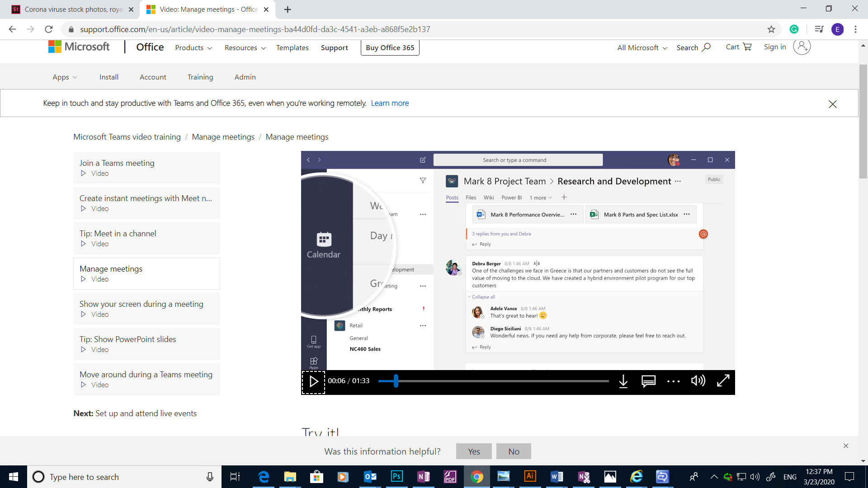Open Adobe Illustrator from the taskbar

530,477
